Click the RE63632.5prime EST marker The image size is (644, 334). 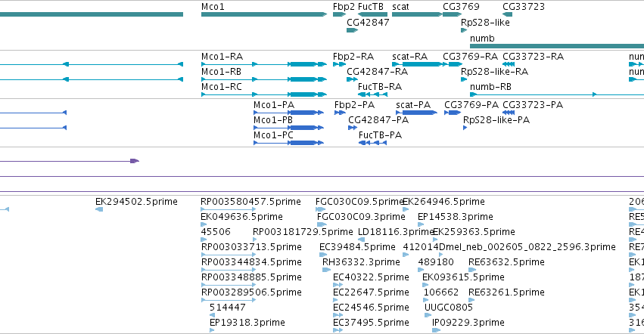472,270
